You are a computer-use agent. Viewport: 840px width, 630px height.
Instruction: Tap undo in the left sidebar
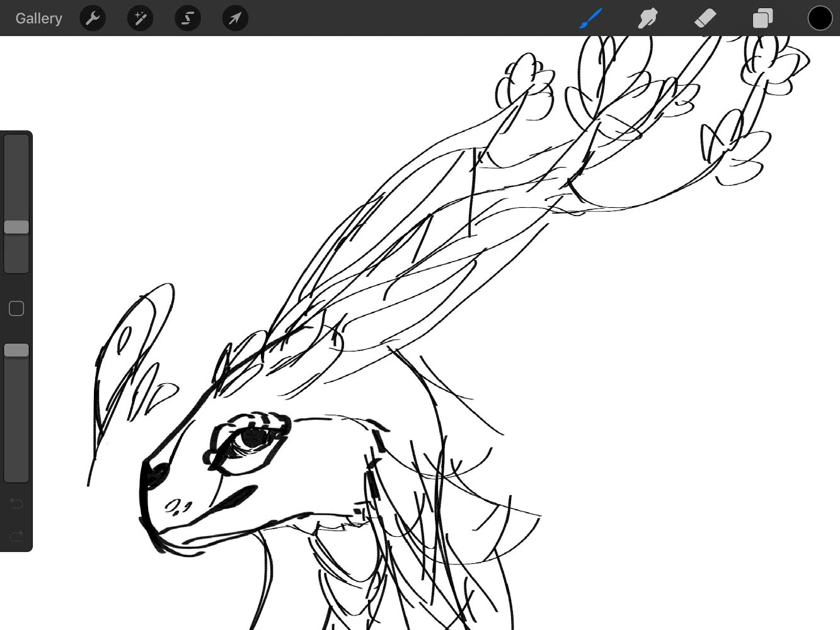pos(16,503)
